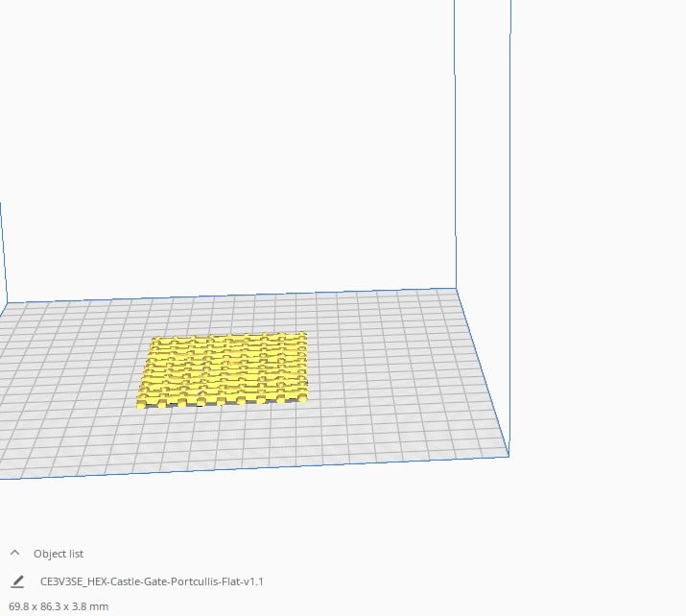Viewport: 686px width, 616px height.
Task: Click the pencil icon to rename job
Action: [x=17, y=581]
